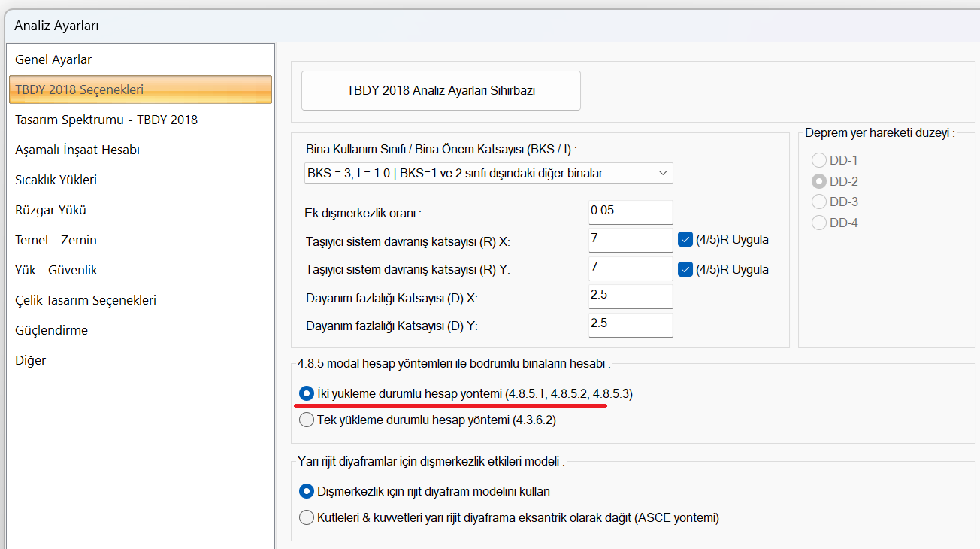This screenshot has width=980, height=549.
Task: Click Dayanım fazlalığı Katsayısı (D) Y field
Action: (630, 325)
